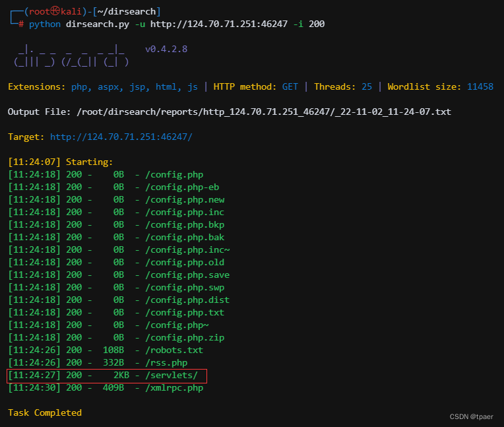Image resolution: width=504 pixels, height=427 pixels.
Task: Select the /xmlrpc.php result path
Action: [174, 388]
